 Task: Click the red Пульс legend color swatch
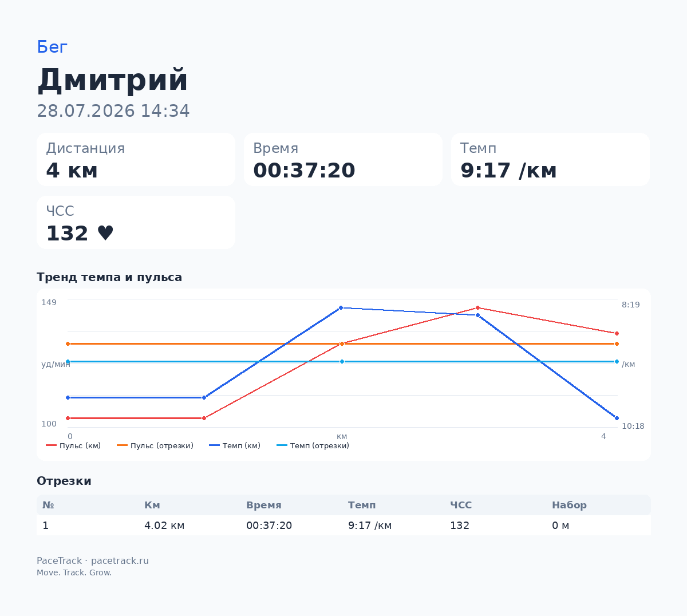click(52, 445)
